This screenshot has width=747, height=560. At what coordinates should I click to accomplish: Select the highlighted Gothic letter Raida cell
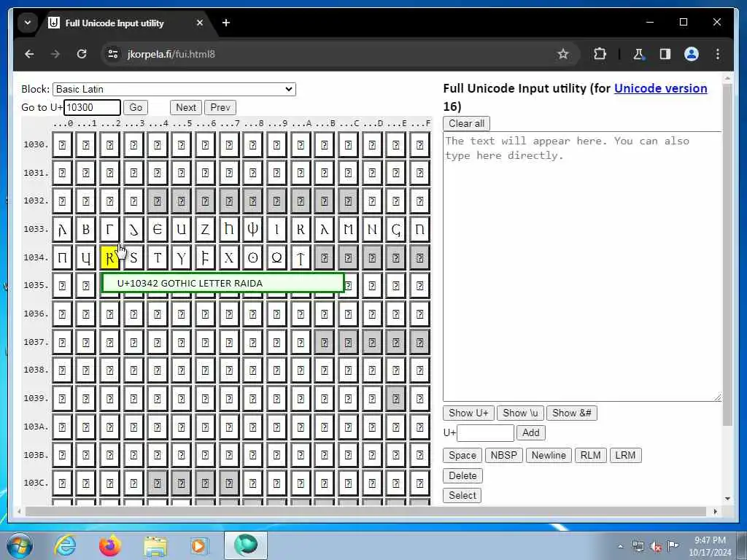pyautogui.click(x=109, y=257)
